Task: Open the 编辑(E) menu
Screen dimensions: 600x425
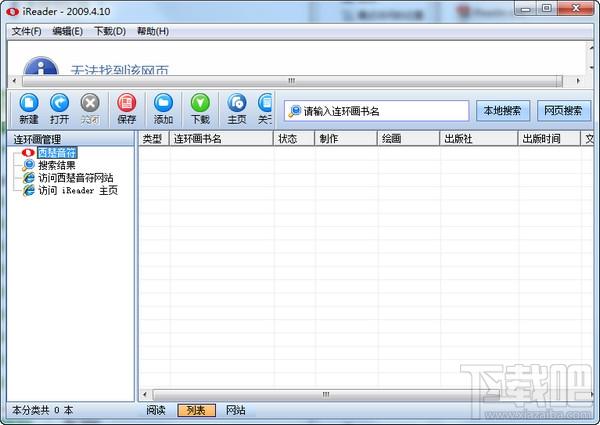Action: coord(67,31)
